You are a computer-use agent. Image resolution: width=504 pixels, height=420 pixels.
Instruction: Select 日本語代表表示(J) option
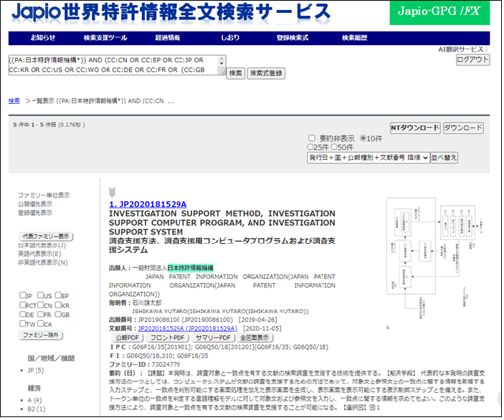tap(42, 246)
